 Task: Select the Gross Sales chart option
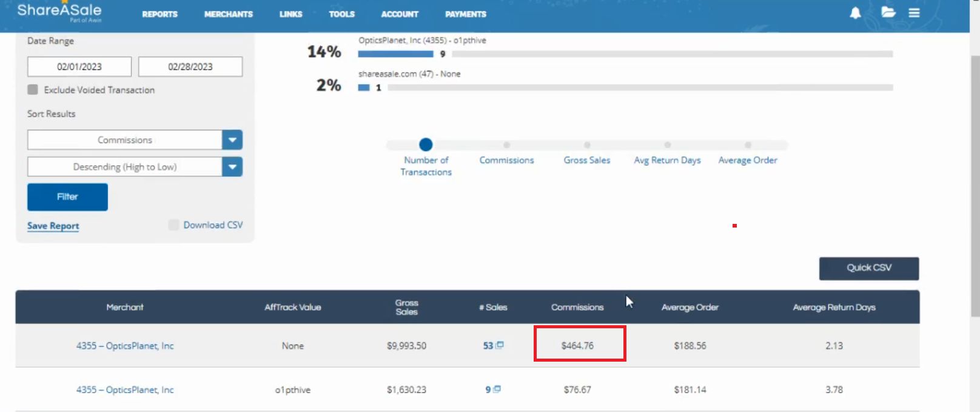pyautogui.click(x=587, y=145)
